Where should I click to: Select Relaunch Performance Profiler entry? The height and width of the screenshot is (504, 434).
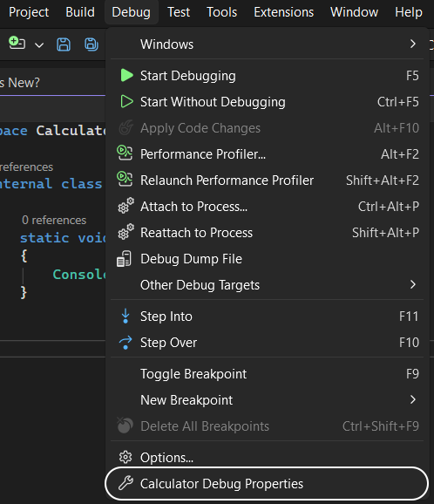[267, 180]
